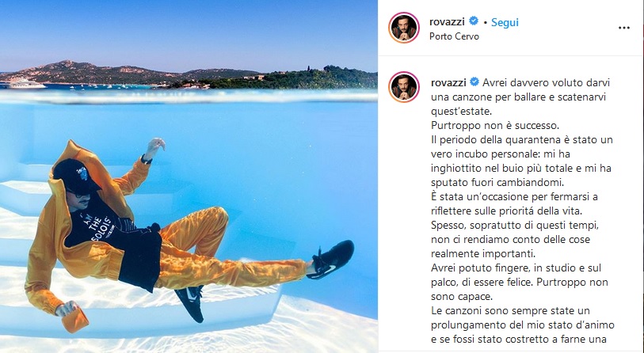Click the caption text 'sono capace.'
The width and height of the screenshot is (644, 353).
coord(461,296)
